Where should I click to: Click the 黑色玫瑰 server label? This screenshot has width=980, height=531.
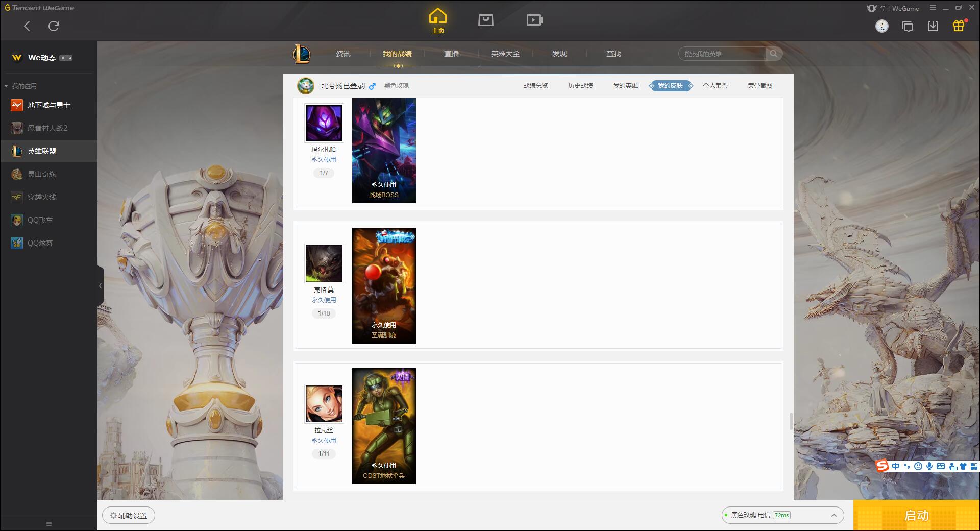point(397,86)
